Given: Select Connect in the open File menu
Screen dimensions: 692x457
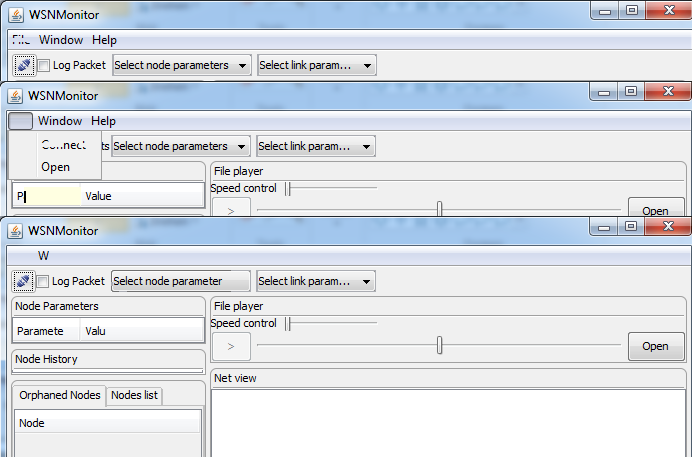Looking at the screenshot, I should pos(63,145).
